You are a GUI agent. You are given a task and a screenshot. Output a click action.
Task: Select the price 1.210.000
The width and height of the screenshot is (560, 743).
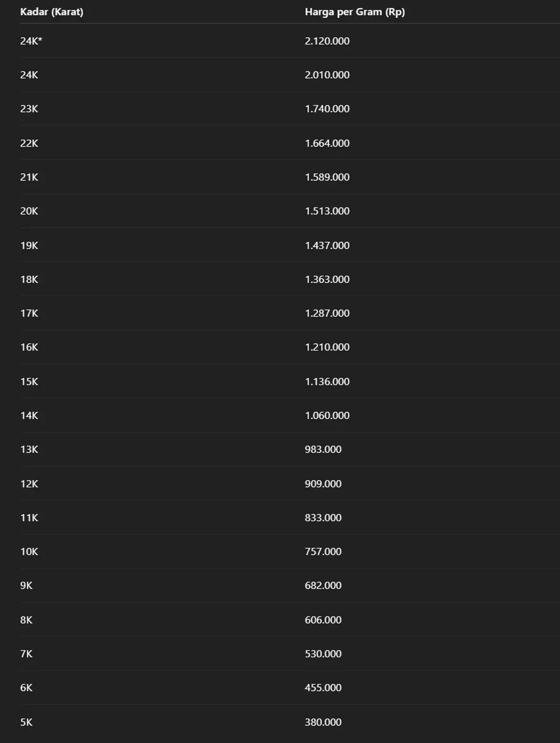click(327, 347)
